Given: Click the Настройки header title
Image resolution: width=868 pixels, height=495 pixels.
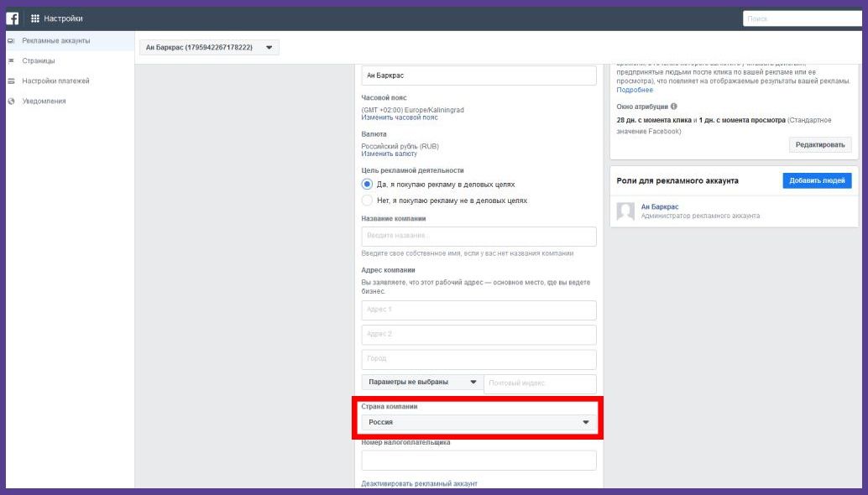Looking at the screenshot, I should click(x=63, y=18).
